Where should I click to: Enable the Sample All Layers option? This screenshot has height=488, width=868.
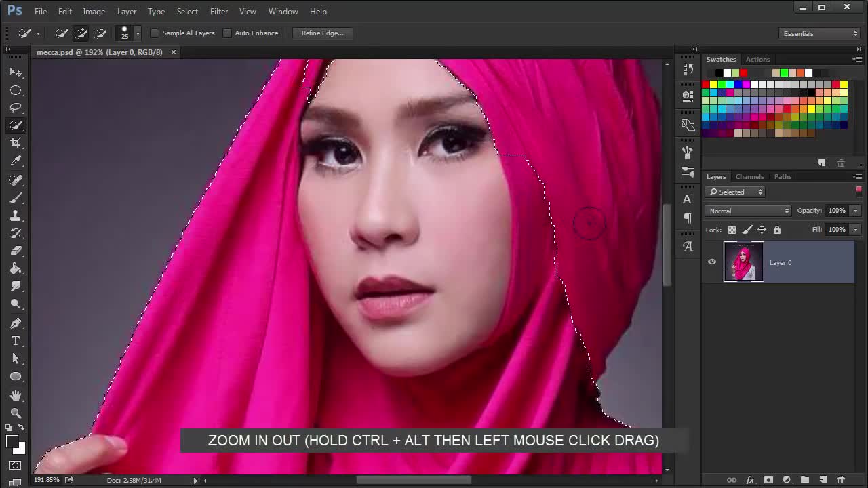[155, 33]
